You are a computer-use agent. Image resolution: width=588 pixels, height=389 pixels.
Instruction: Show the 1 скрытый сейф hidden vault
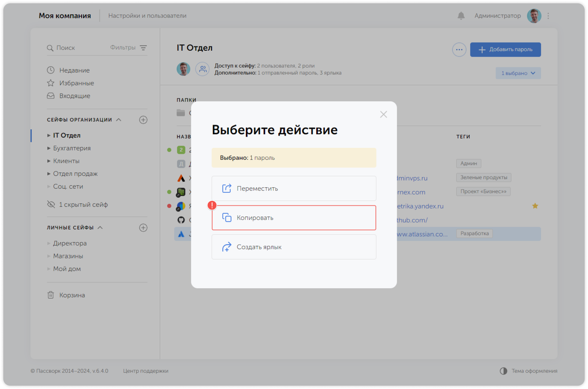pyautogui.click(x=83, y=205)
